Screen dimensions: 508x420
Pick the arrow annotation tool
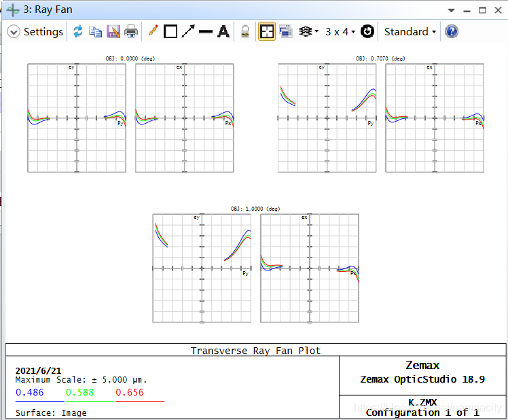pos(188,31)
